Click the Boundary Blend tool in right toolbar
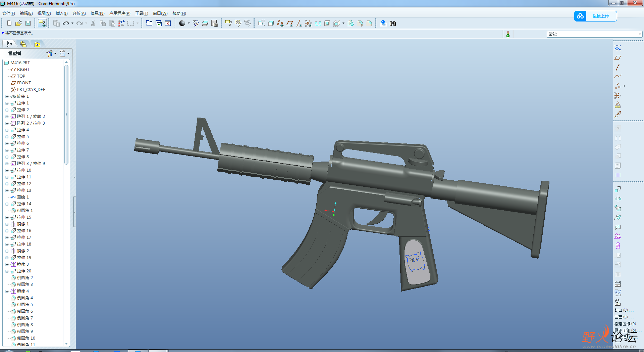The image size is (644, 352). point(618,218)
